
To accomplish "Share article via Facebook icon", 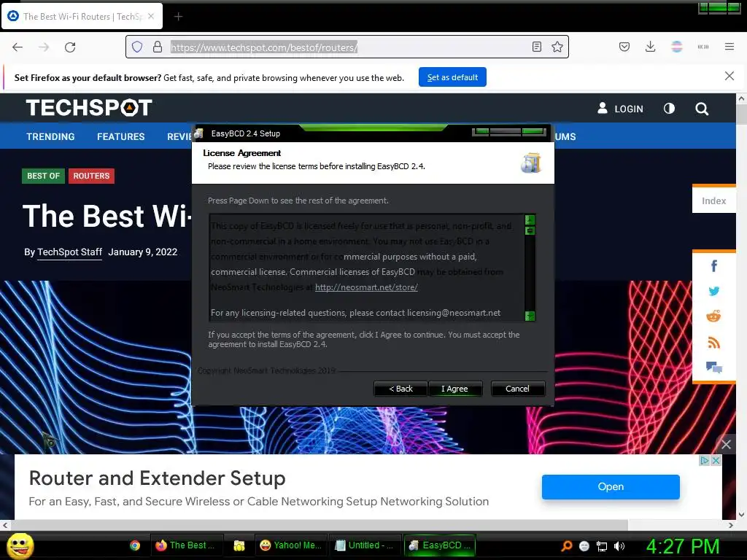I will (x=713, y=265).
